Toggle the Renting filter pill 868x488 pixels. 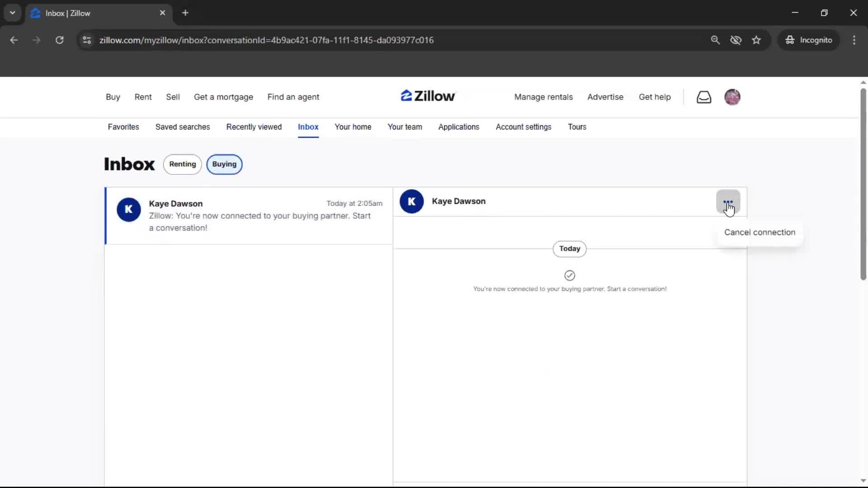(182, 164)
